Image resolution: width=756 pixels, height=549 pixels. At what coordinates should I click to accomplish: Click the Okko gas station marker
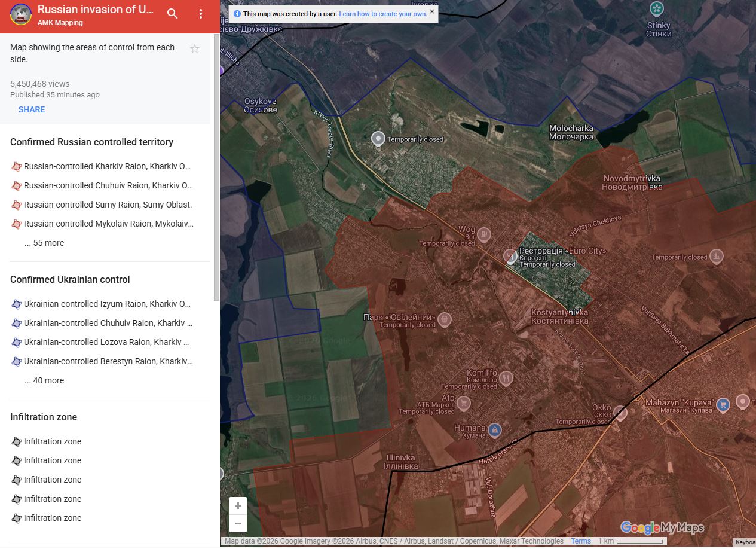click(620, 412)
